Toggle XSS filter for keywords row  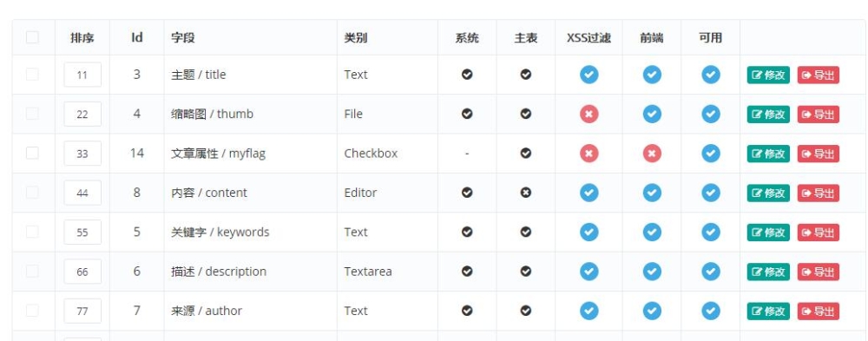(x=589, y=232)
